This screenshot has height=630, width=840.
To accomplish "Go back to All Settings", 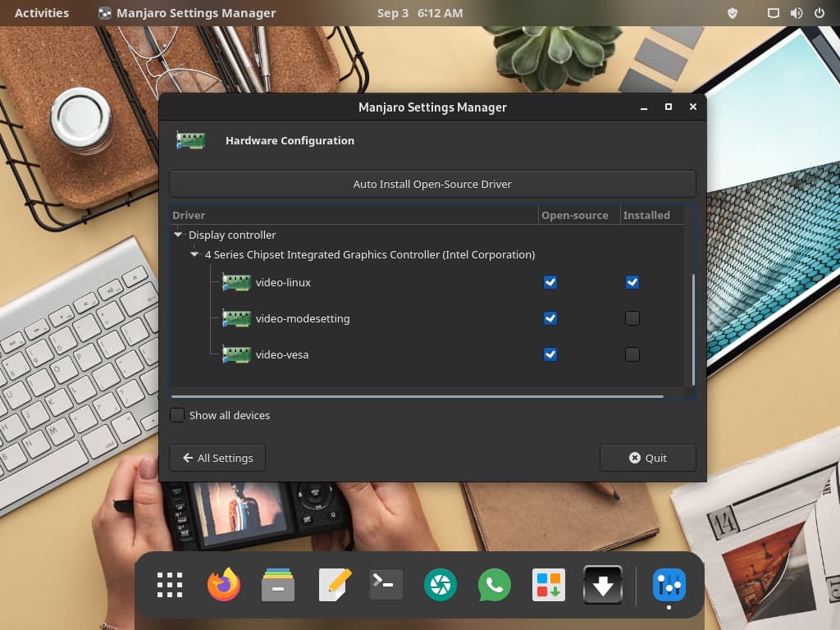I will 217,458.
